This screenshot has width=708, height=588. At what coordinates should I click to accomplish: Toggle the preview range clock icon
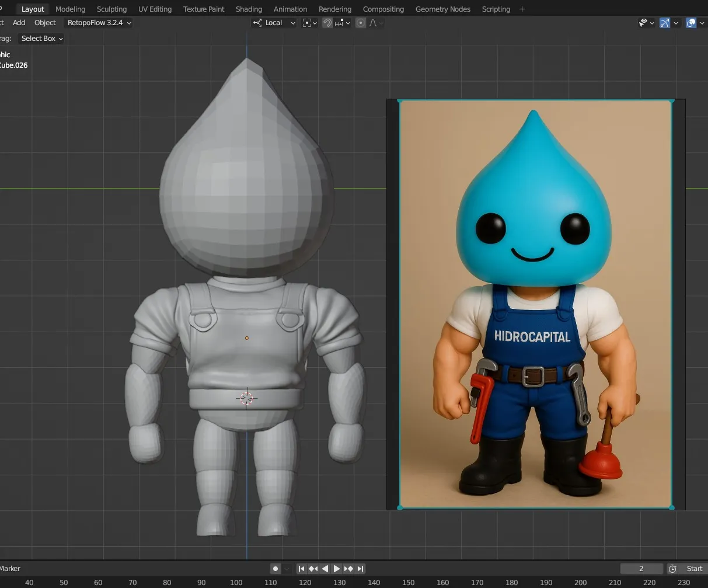pyautogui.click(x=672, y=569)
